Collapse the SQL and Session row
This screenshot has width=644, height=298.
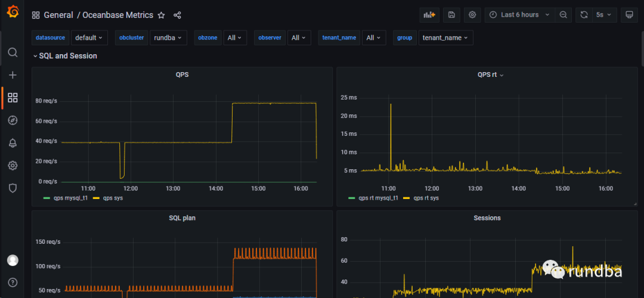coord(65,56)
